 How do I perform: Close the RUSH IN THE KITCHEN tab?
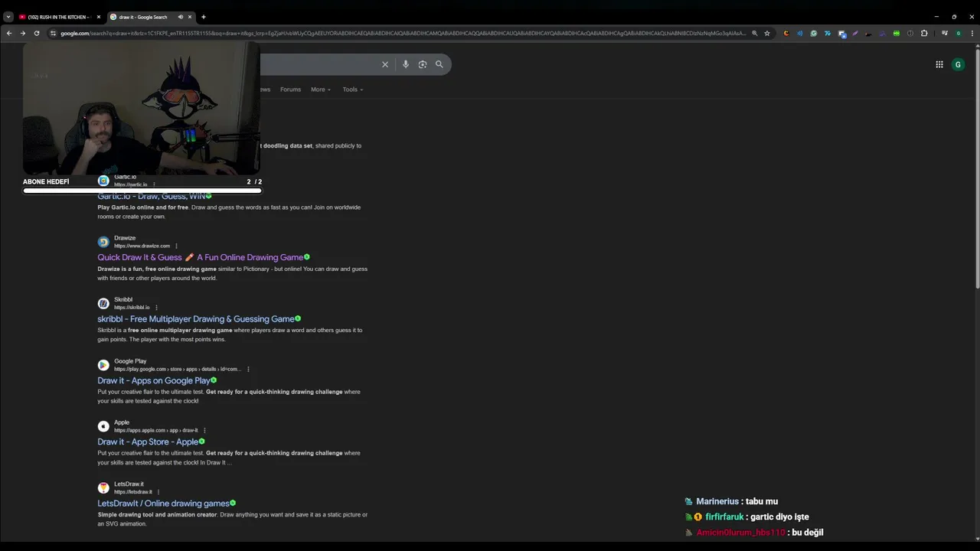[x=98, y=17]
